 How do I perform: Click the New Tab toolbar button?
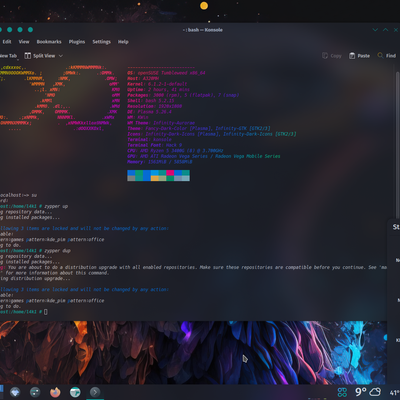click(8, 56)
